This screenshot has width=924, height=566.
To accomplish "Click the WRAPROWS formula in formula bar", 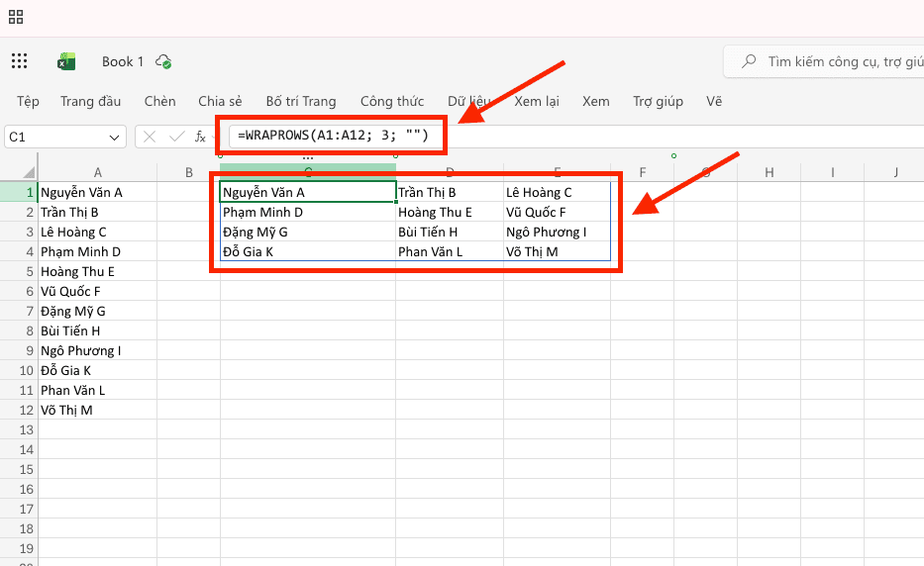I will [333, 136].
